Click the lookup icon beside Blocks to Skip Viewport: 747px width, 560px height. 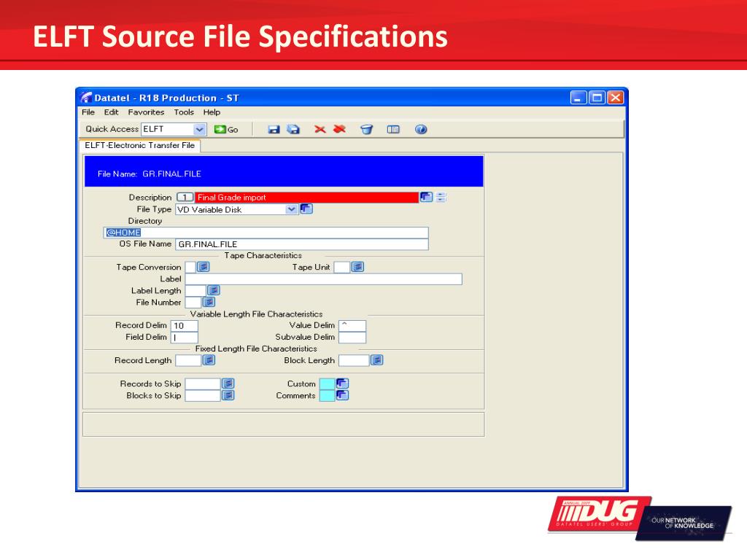click(x=228, y=394)
